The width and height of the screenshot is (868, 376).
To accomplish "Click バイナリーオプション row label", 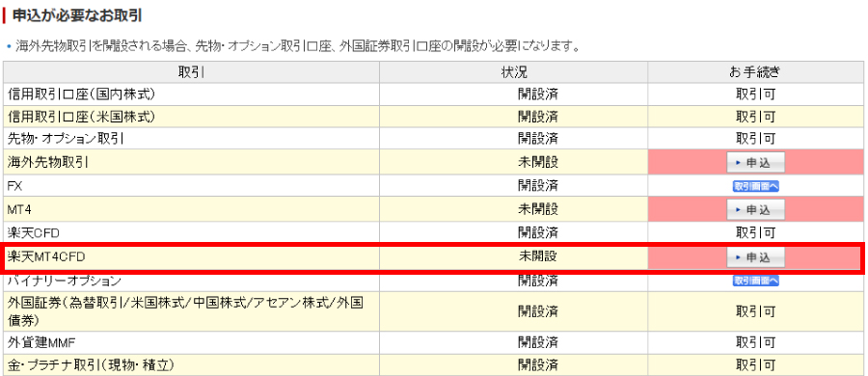I will click(65, 281).
